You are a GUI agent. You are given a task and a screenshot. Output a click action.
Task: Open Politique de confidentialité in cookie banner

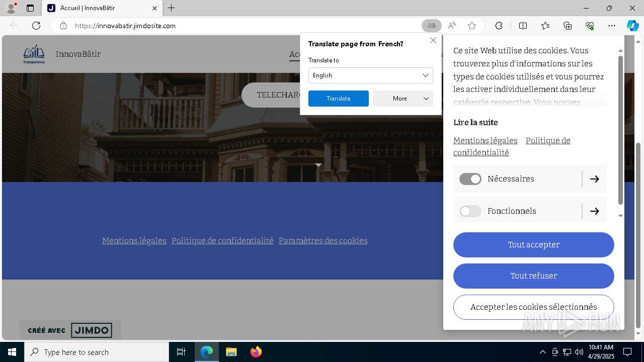coord(512,146)
